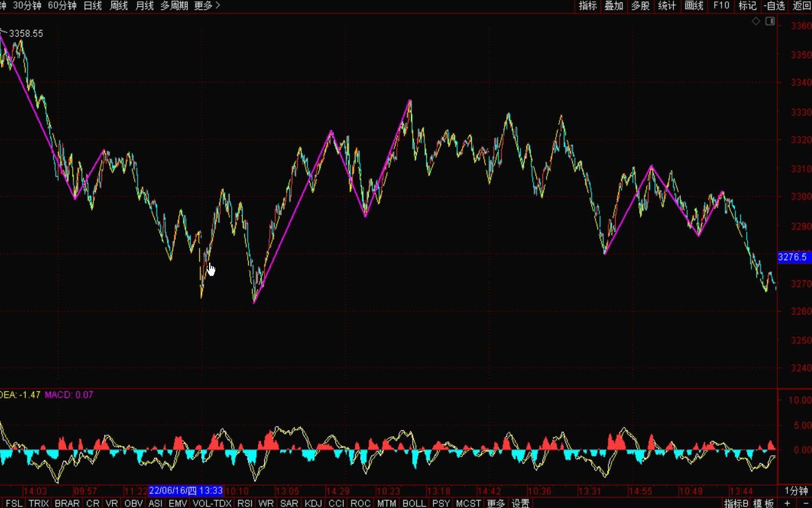Click the diamond icon above the chart
Screen dimensions: 812x508
[756, 21]
